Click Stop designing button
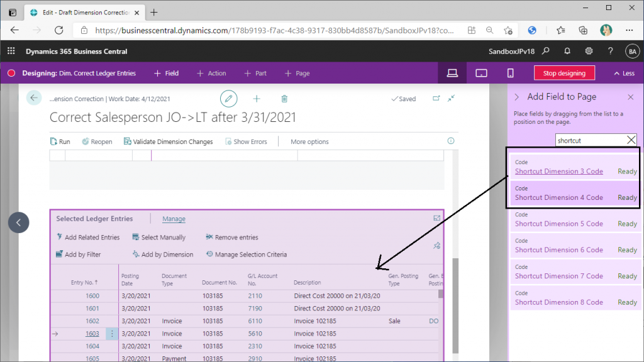This screenshot has width=644, height=362. (x=564, y=73)
